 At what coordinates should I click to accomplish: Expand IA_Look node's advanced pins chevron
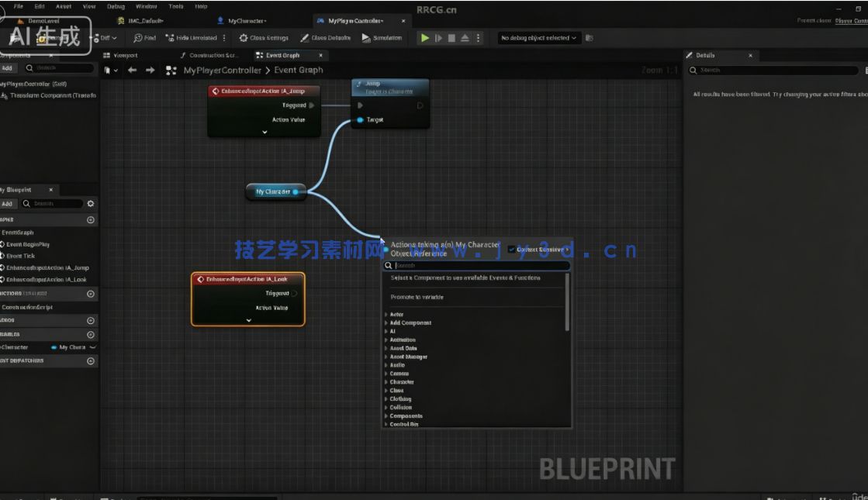[x=248, y=320]
